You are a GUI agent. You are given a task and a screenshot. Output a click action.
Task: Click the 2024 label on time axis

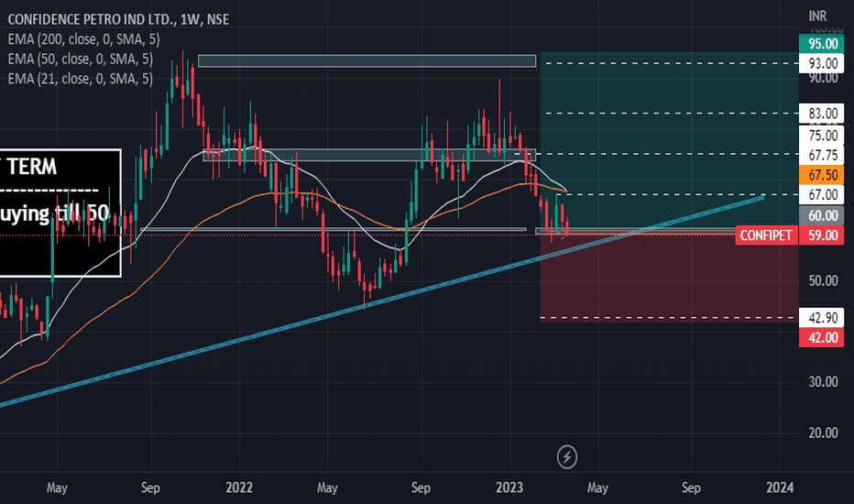click(780, 488)
